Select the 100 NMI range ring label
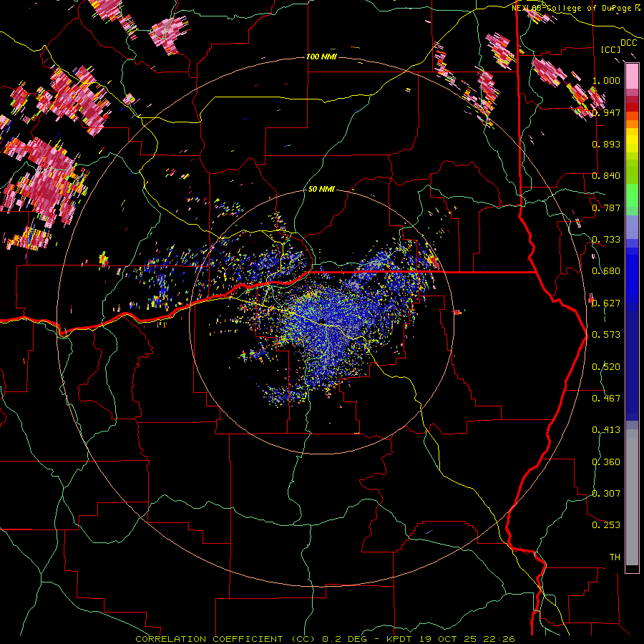644x644 pixels. [x=321, y=57]
